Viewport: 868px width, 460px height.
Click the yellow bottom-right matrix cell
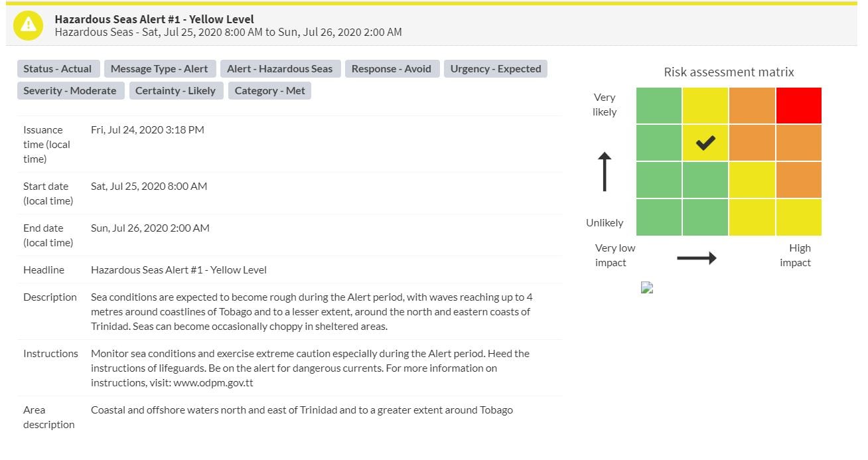coord(799,218)
